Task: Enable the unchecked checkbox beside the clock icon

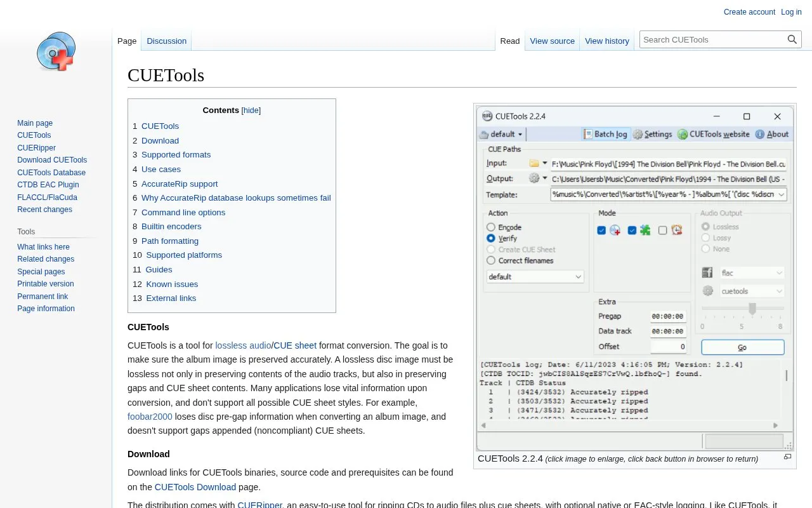Action: click(663, 231)
